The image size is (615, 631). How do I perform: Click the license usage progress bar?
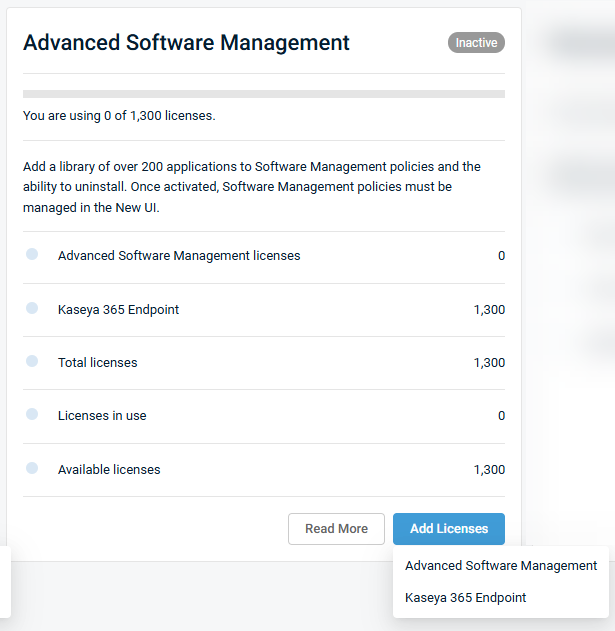coord(264,94)
